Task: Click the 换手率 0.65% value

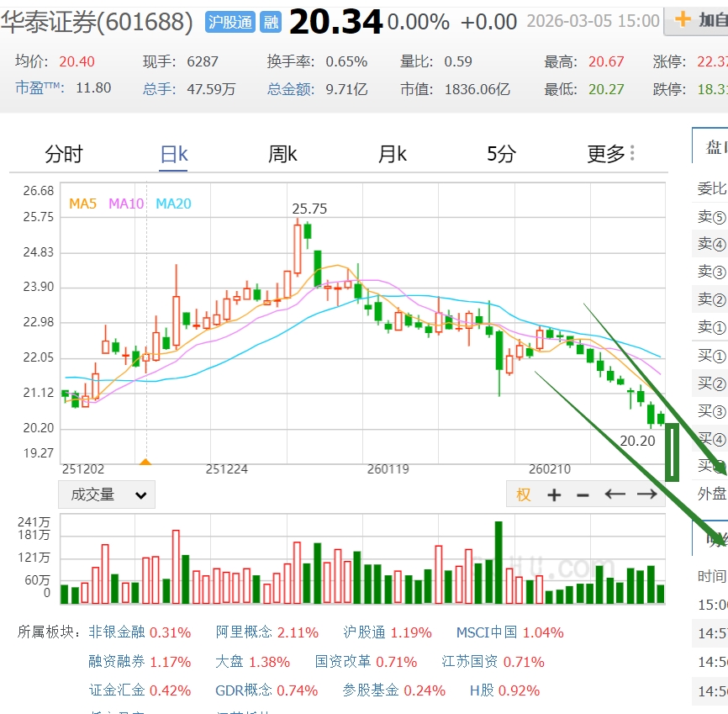Action: point(346,61)
